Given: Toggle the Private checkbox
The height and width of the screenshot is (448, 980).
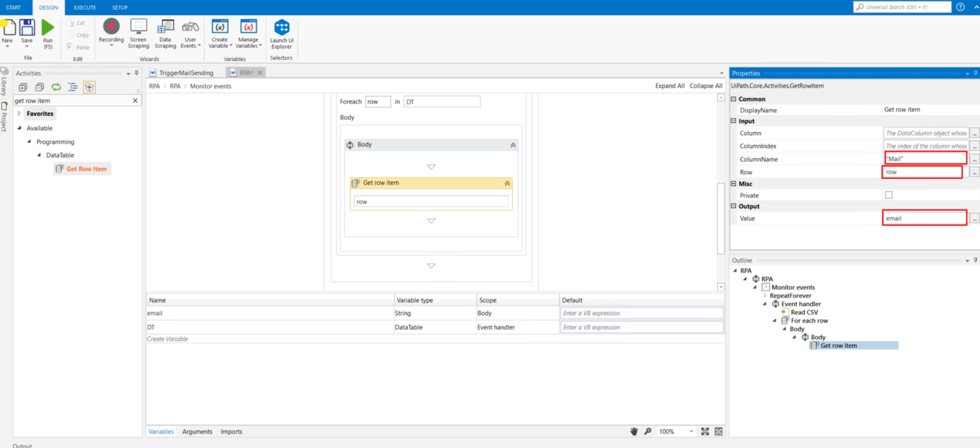Looking at the screenshot, I should click(x=889, y=195).
